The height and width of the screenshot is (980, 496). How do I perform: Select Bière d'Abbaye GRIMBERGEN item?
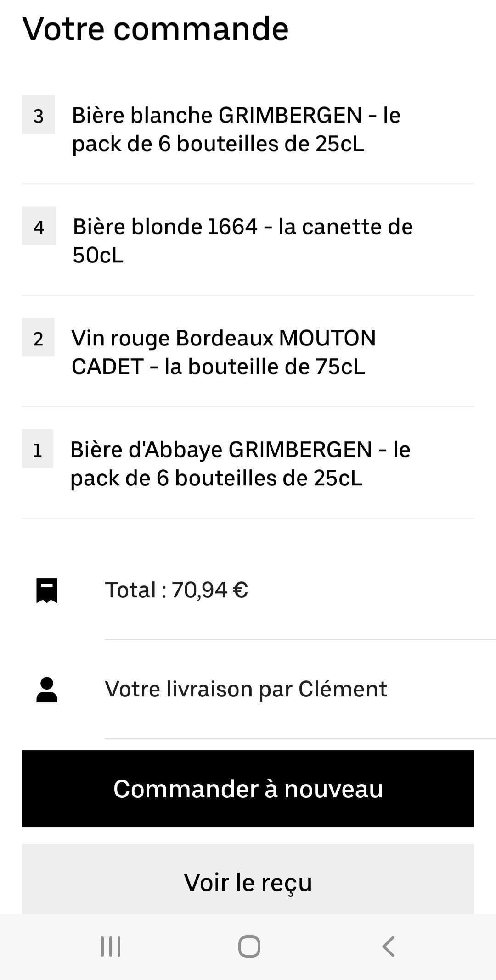(240, 463)
